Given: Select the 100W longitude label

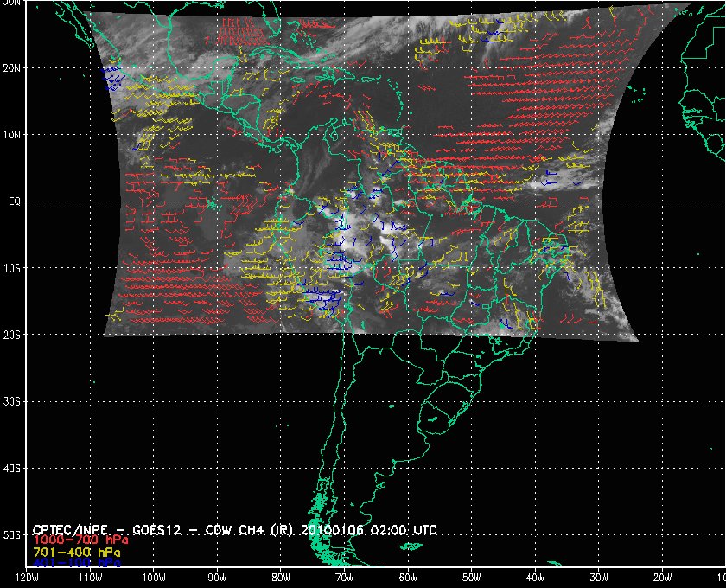Looking at the screenshot, I should [153, 578].
